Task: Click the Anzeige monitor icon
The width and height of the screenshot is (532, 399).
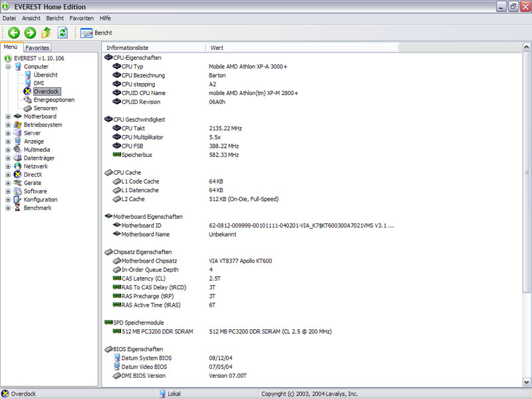Action: point(18,142)
